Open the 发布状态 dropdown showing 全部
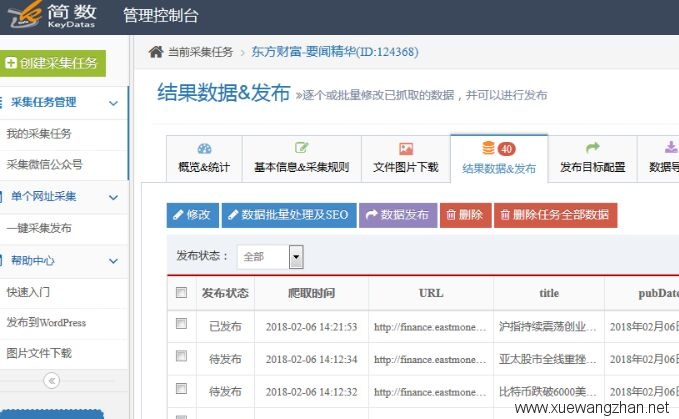 pyautogui.click(x=270, y=257)
